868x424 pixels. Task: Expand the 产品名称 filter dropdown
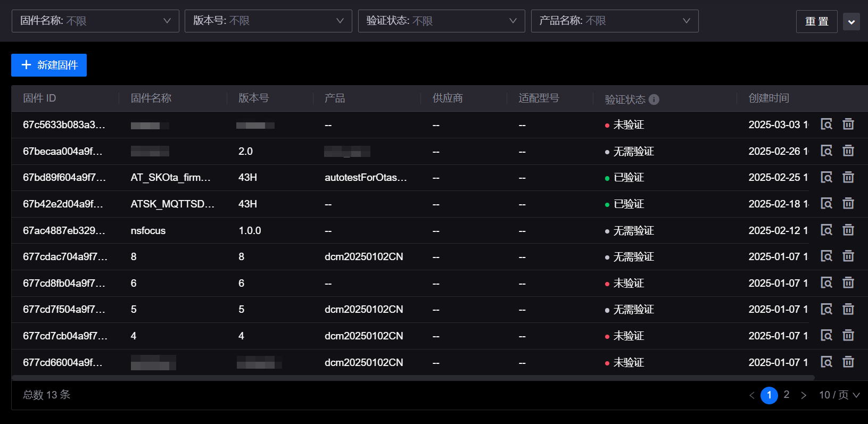click(614, 21)
